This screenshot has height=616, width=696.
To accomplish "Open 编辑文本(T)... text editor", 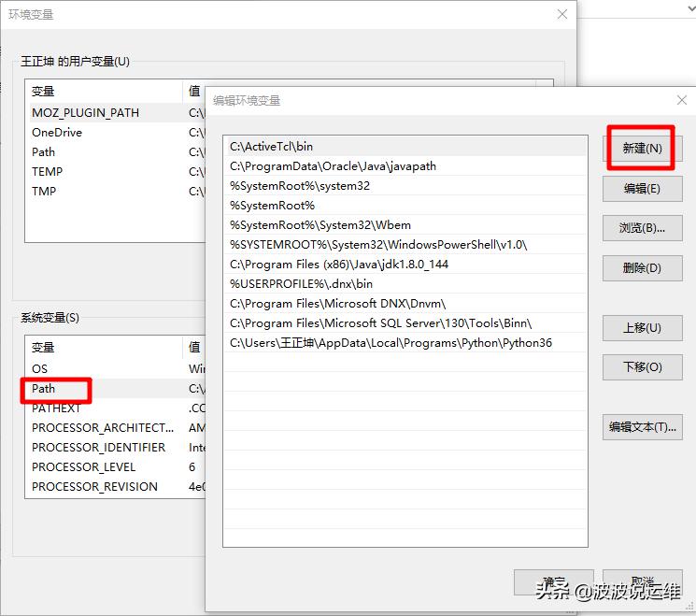I will coord(643,427).
